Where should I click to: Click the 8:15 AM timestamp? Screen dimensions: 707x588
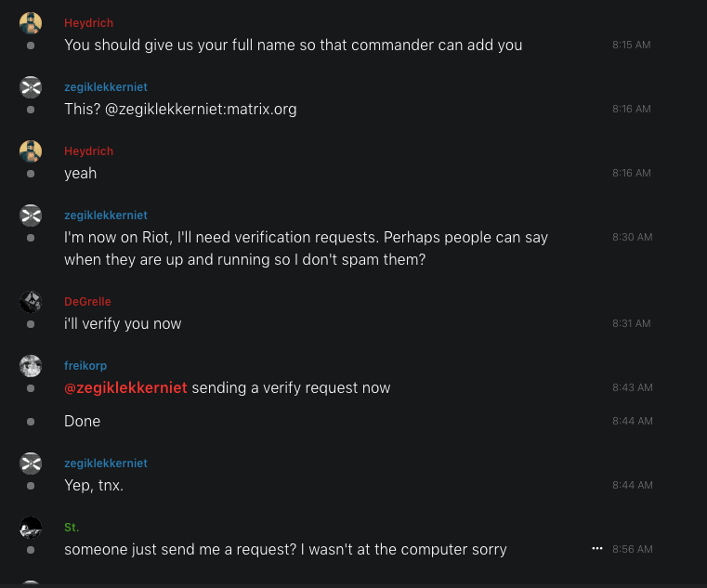pyautogui.click(x=632, y=45)
